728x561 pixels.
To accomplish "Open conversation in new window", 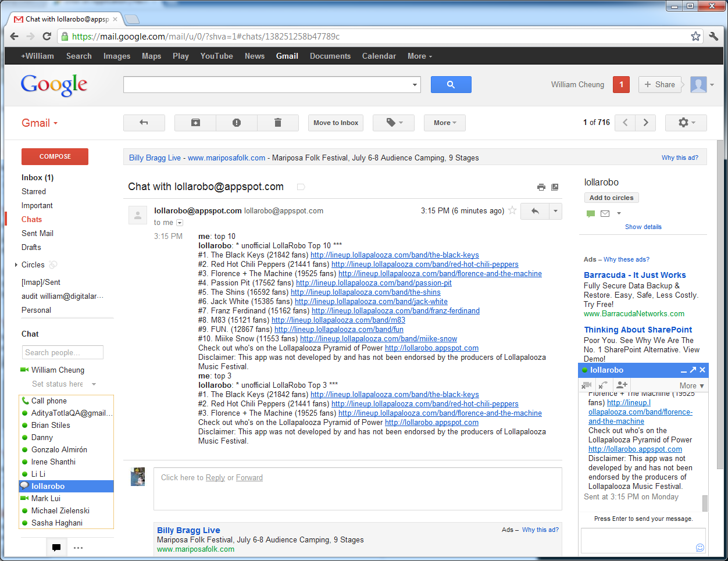I will tap(555, 187).
